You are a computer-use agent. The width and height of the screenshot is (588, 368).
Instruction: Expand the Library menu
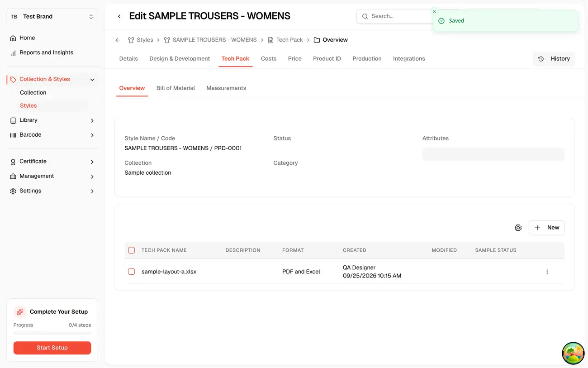point(92,120)
